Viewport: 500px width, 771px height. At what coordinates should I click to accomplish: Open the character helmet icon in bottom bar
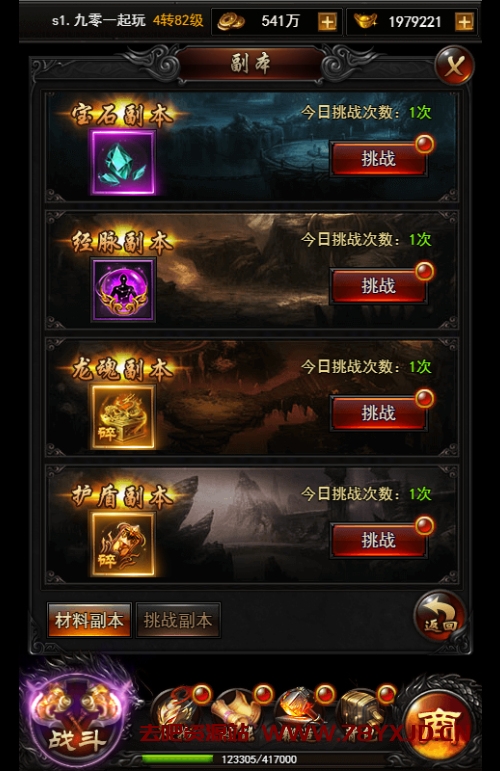pos(178,711)
